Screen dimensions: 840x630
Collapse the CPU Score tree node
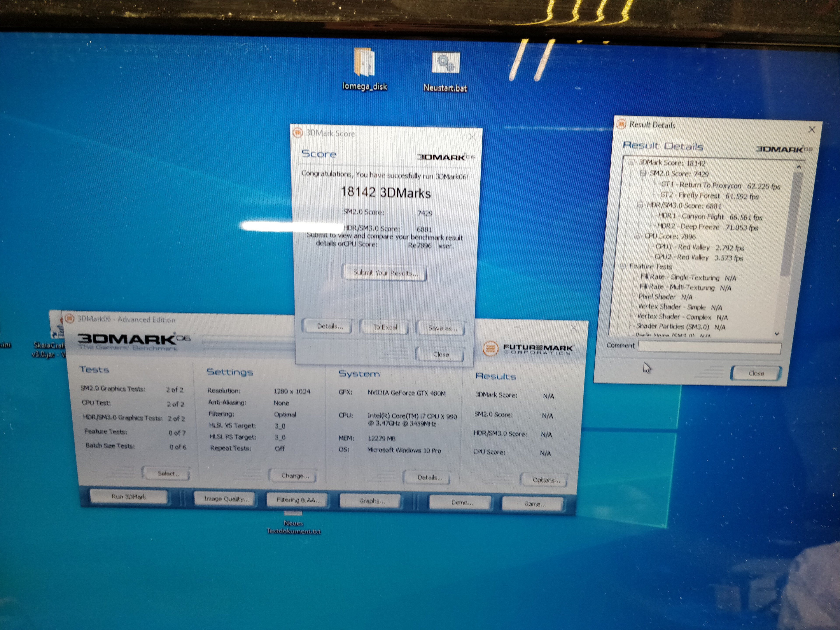pos(637,236)
